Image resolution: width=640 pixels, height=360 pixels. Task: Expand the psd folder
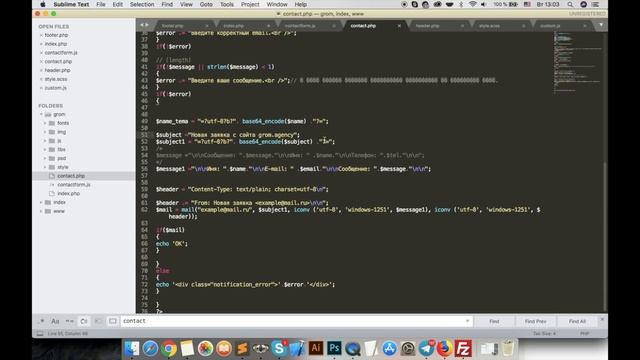coord(45,158)
